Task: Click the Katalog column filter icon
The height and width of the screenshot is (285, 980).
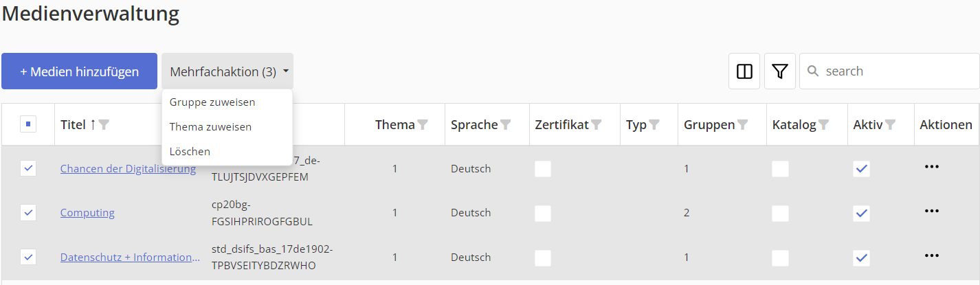Action: (x=823, y=125)
